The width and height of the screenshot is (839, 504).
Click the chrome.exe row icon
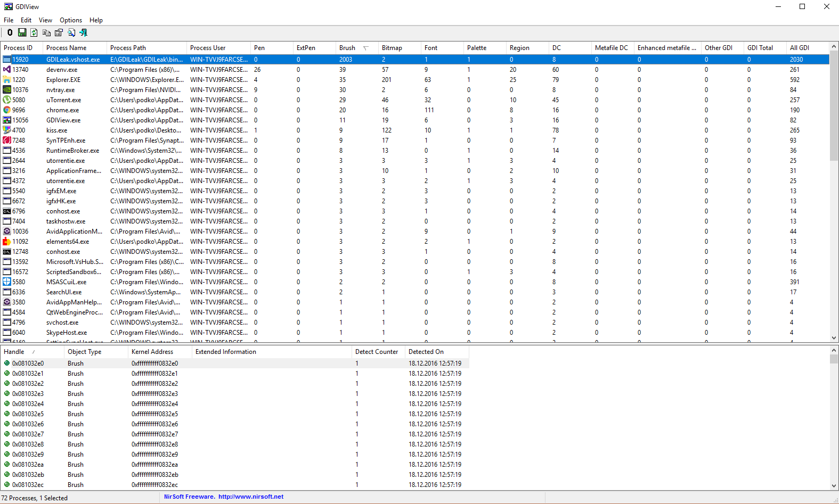coord(7,110)
